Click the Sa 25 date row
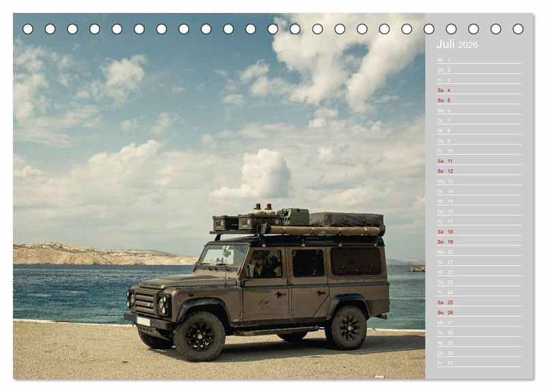Screen dimensions: 546x392 point(478,302)
